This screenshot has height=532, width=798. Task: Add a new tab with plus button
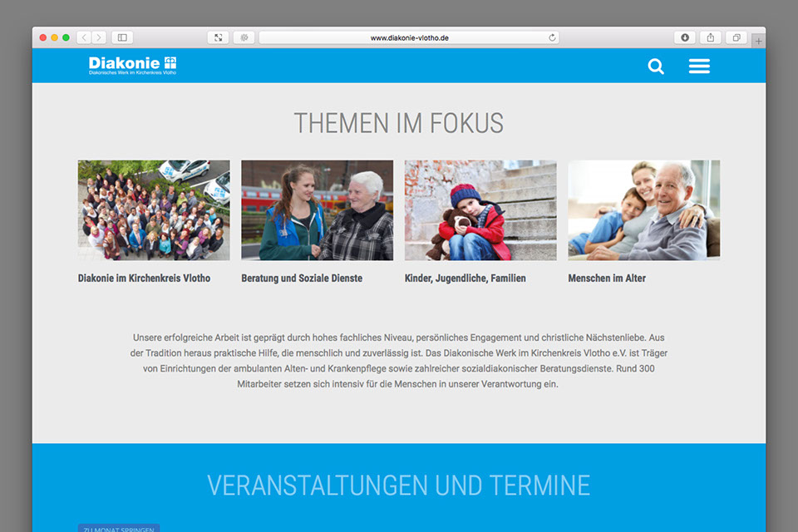(x=757, y=41)
